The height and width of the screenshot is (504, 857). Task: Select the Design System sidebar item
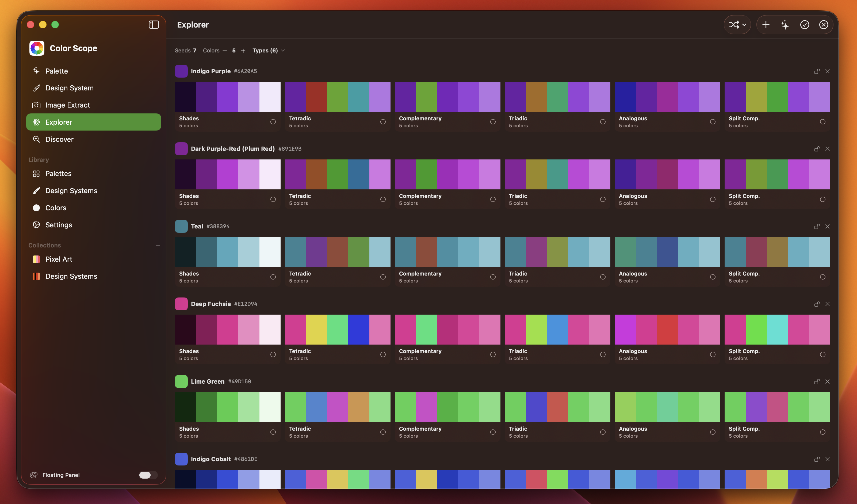pyautogui.click(x=69, y=88)
